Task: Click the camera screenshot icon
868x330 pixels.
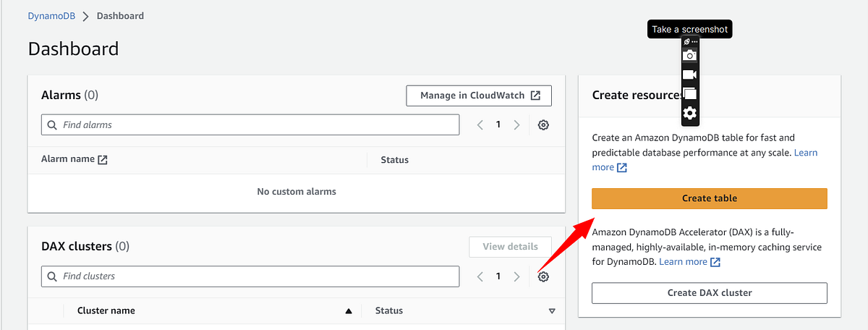Action: (x=690, y=55)
